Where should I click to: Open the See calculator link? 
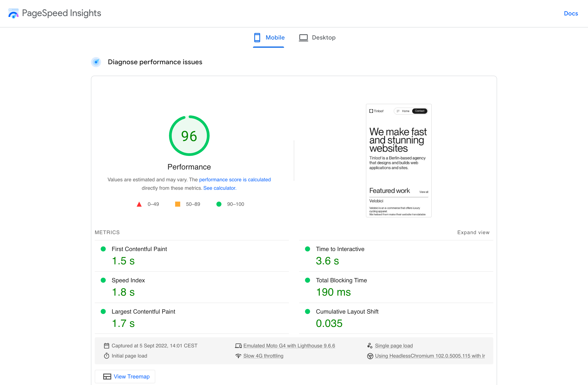coord(220,188)
